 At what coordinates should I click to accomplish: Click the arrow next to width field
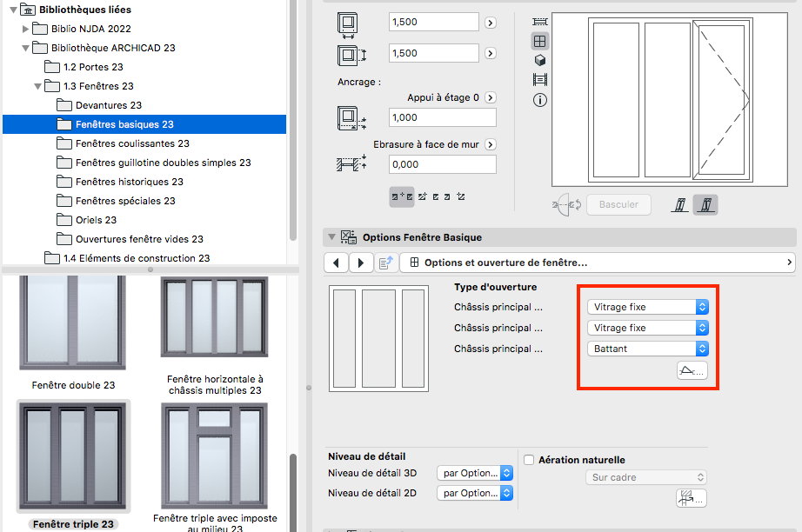[490, 23]
